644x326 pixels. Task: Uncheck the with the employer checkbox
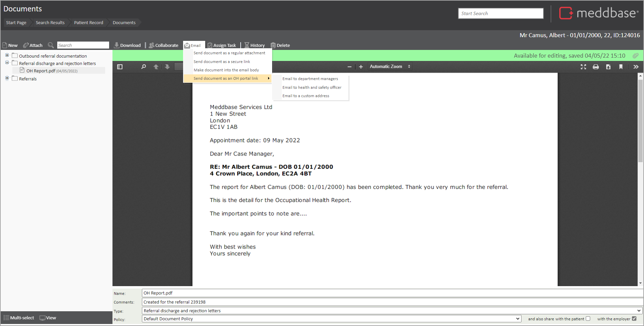coord(634,319)
